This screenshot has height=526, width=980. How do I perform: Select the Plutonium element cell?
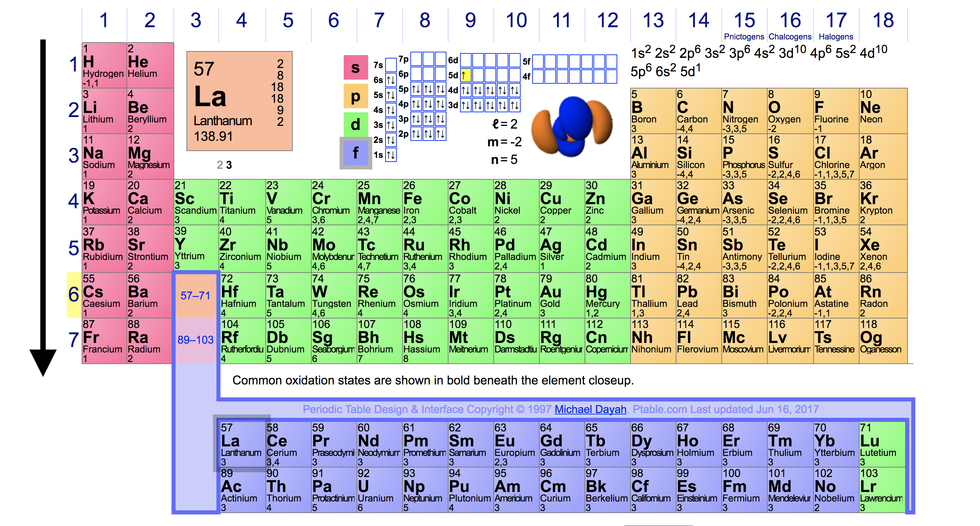click(471, 490)
